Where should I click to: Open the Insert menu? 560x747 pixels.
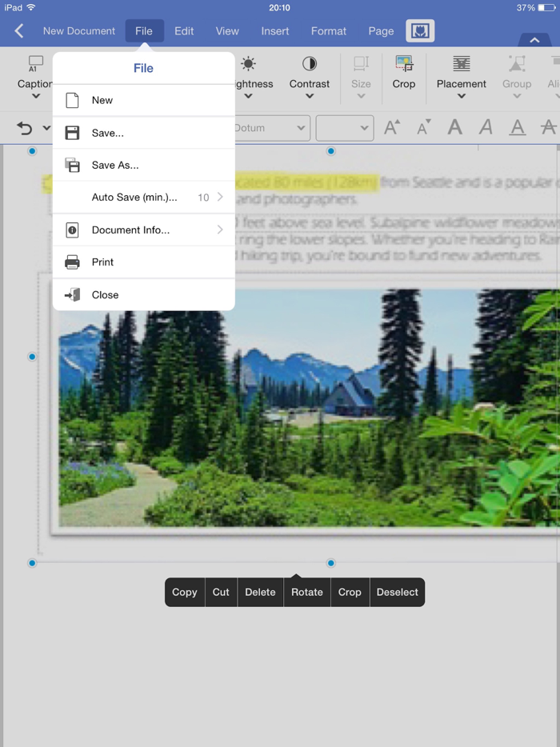tap(275, 31)
